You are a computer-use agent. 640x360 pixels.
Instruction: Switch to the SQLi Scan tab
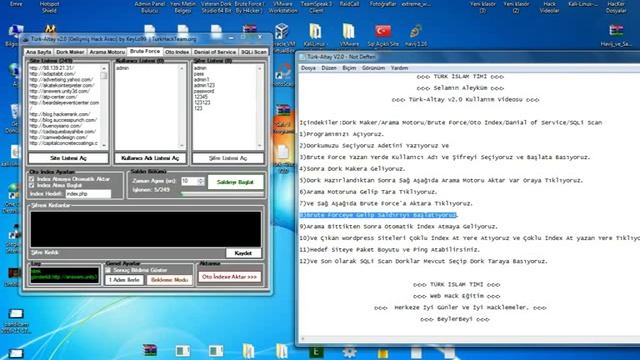click(x=253, y=52)
